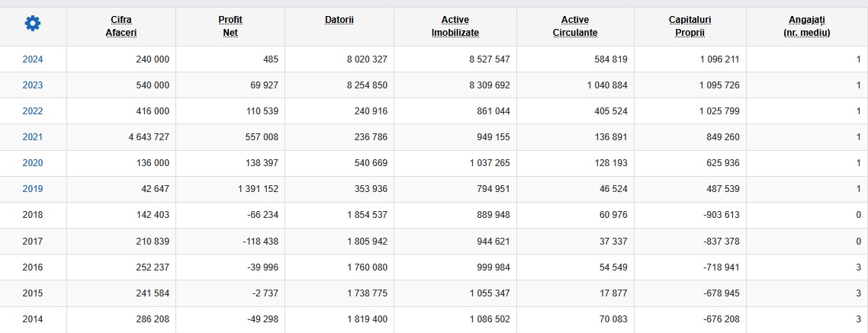Open the 2020 year link
The height and width of the screenshot is (333, 868).
[x=33, y=163]
